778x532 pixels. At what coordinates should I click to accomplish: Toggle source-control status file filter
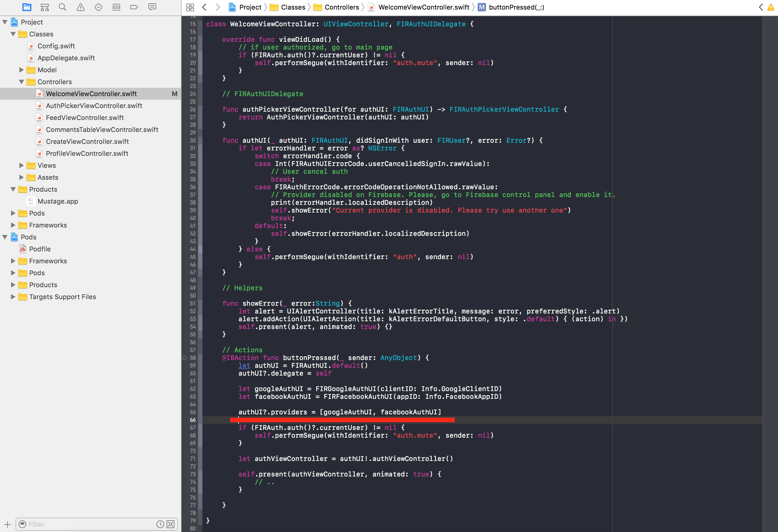170,524
